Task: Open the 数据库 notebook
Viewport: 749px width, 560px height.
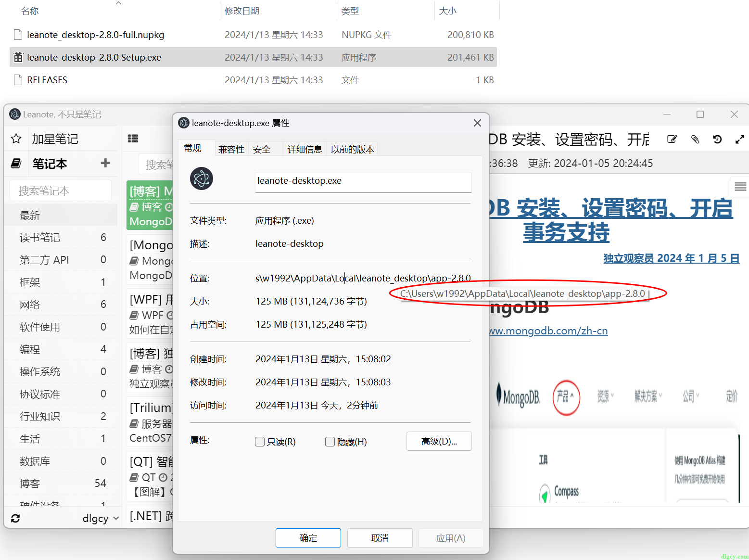Action: [x=61, y=461]
